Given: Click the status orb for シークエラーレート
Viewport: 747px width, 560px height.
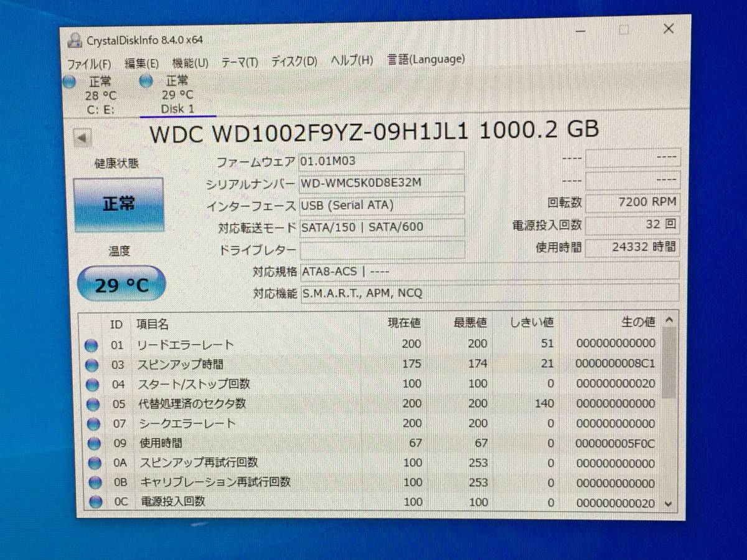Looking at the screenshot, I should tap(93, 424).
